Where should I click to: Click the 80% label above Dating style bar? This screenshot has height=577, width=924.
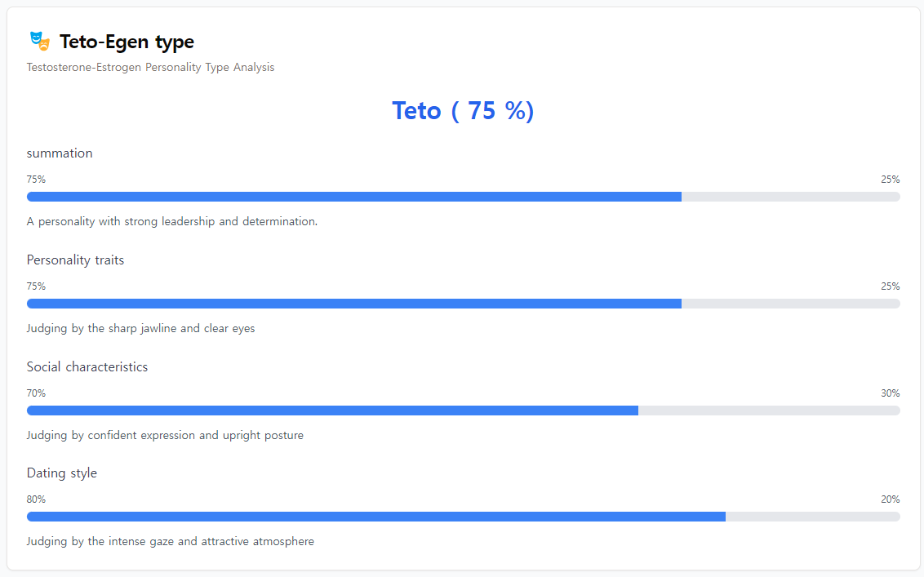36,499
